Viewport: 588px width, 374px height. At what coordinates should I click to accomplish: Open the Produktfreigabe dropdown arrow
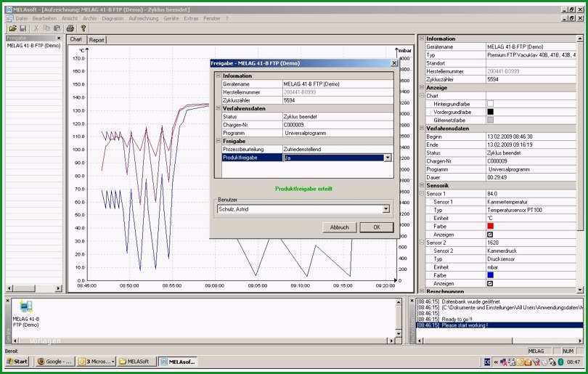point(388,158)
